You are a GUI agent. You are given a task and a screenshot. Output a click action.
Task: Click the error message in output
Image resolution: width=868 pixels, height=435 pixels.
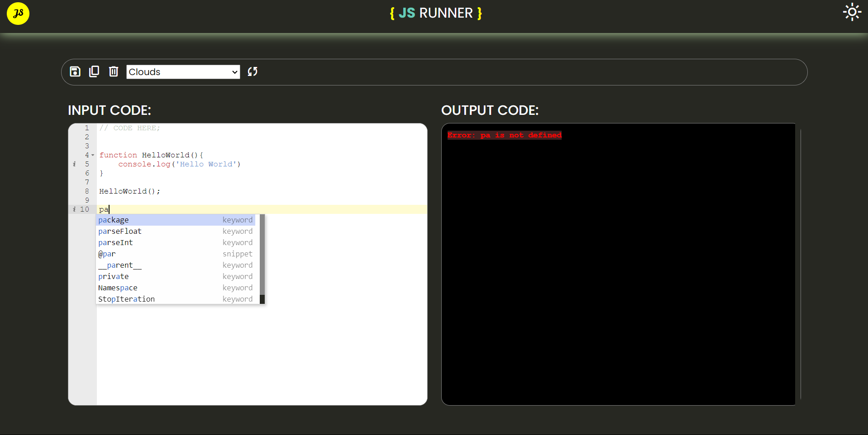(x=504, y=135)
